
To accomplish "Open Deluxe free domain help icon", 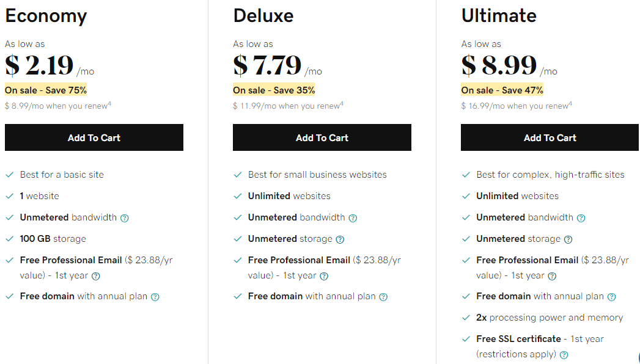I will 383,297.
